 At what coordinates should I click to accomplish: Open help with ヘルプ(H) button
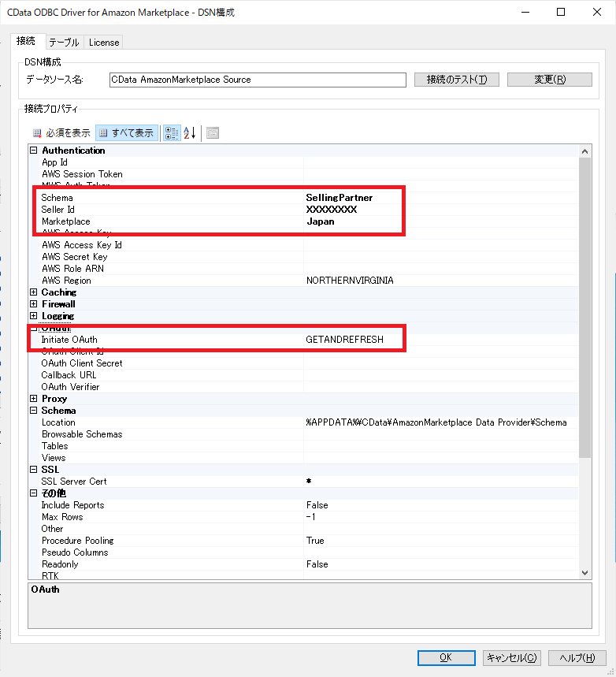click(x=577, y=657)
